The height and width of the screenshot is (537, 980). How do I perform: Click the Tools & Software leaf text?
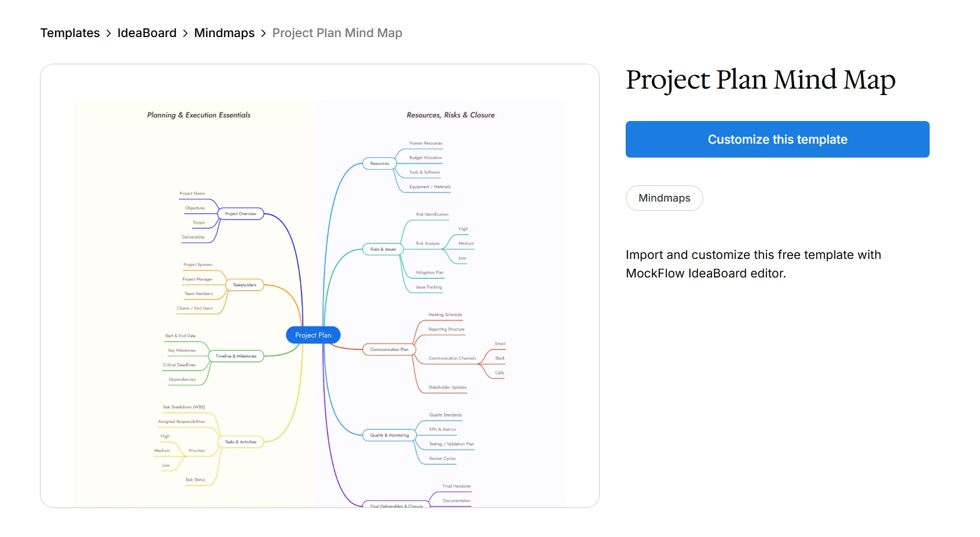point(425,172)
